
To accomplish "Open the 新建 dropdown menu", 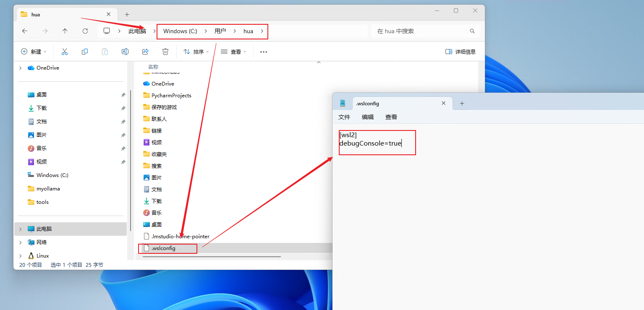I will pyautogui.click(x=34, y=52).
